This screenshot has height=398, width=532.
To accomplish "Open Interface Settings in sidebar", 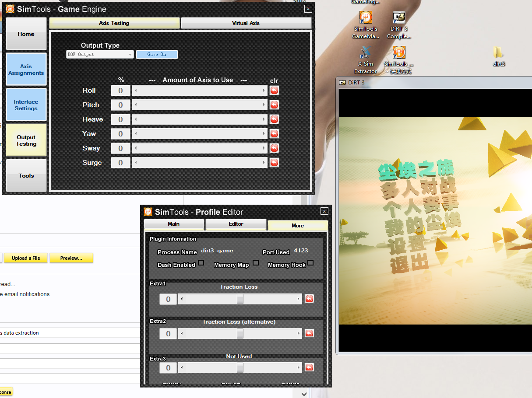I will click(x=26, y=105).
